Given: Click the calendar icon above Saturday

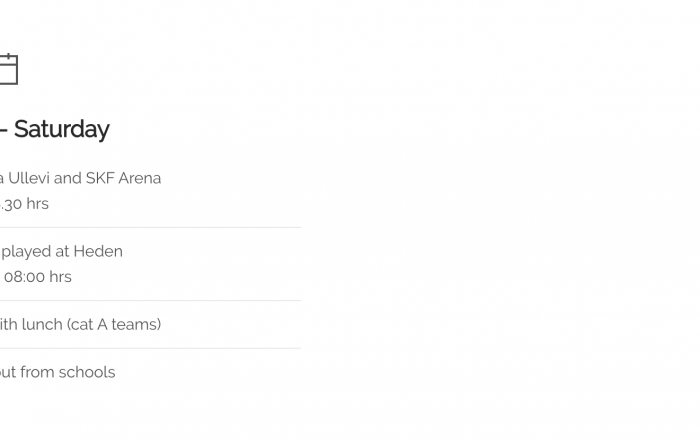Looking at the screenshot, I should 8,69.
